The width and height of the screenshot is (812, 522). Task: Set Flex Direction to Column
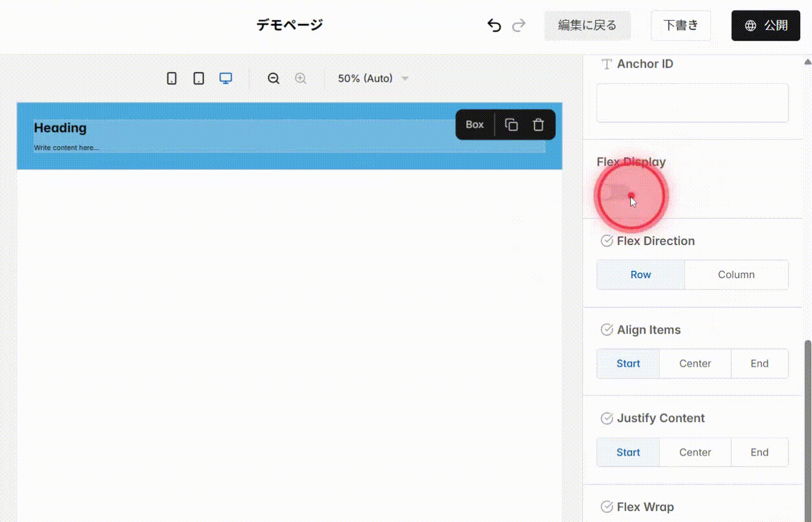coord(736,274)
